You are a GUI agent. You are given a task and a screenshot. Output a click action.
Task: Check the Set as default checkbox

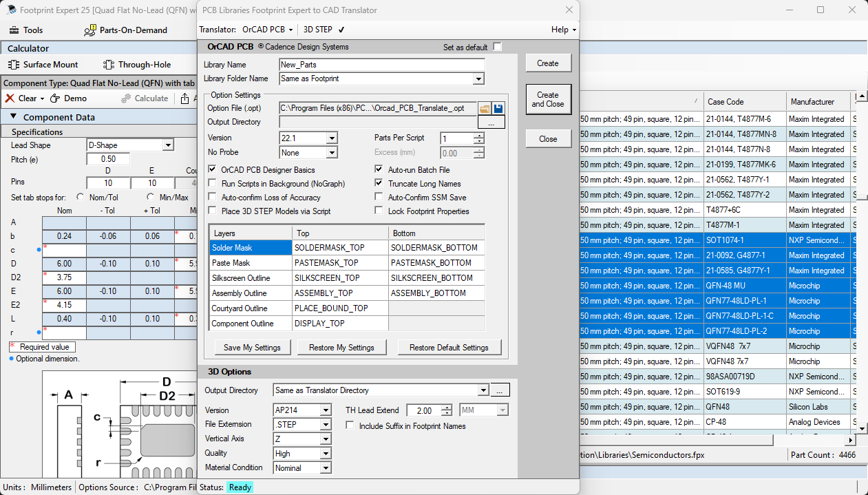(498, 47)
